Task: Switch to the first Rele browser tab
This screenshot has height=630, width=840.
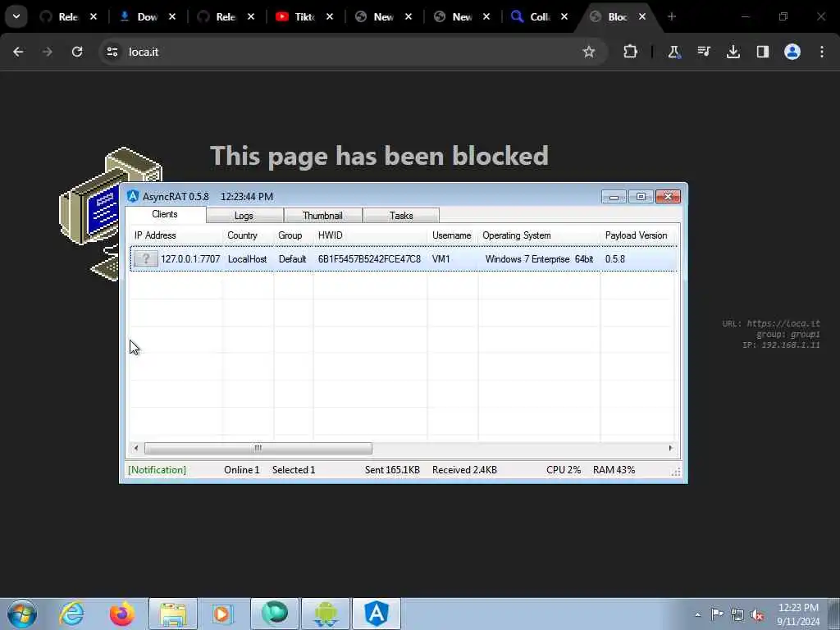Action: [59, 16]
